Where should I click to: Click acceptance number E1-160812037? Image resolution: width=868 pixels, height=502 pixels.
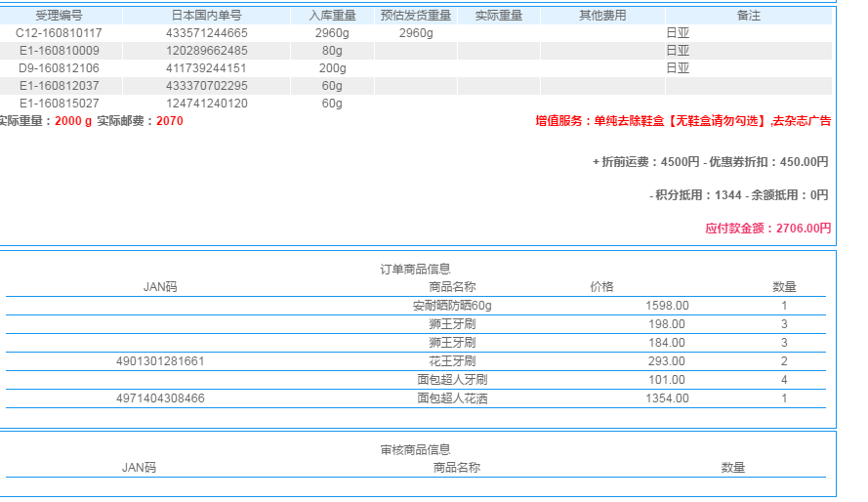(x=60, y=86)
